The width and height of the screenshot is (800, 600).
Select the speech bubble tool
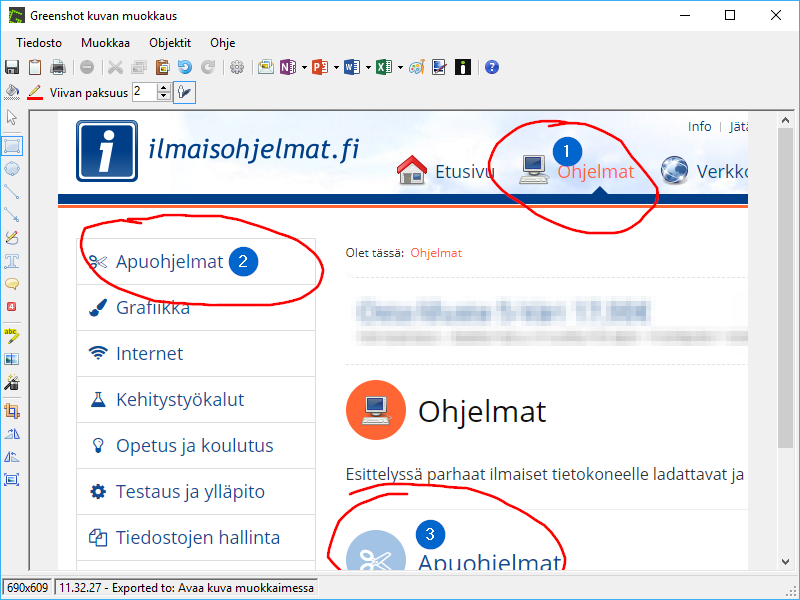[x=12, y=284]
